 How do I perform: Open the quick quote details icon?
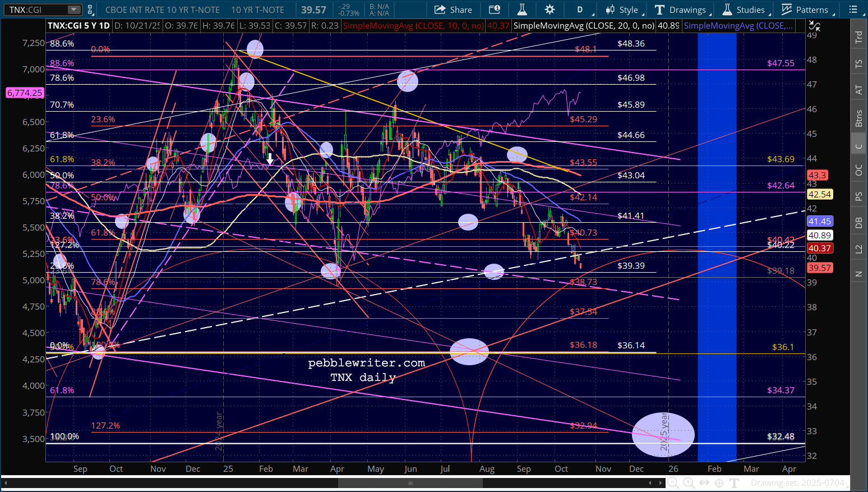(x=494, y=10)
